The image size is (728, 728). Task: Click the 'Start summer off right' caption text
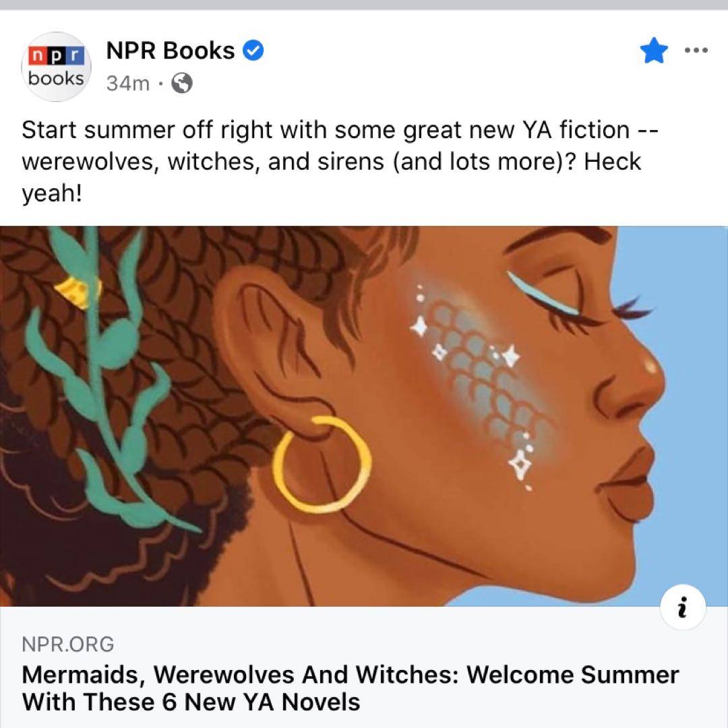[x=339, y=161]
